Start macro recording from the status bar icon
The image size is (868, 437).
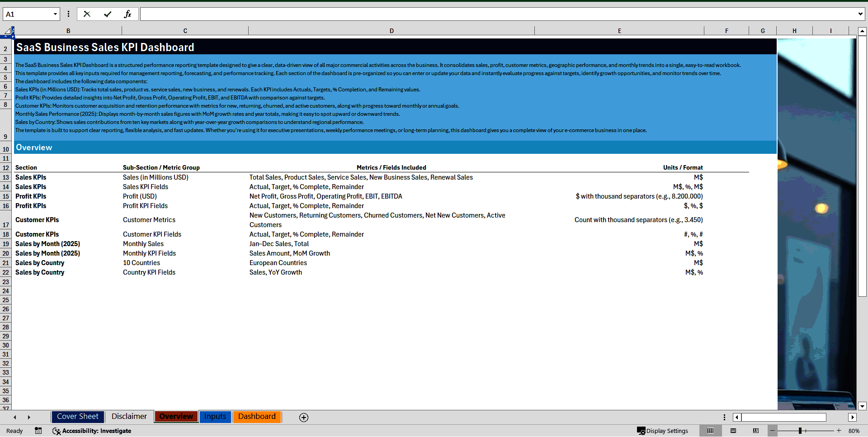click(38, 431)
